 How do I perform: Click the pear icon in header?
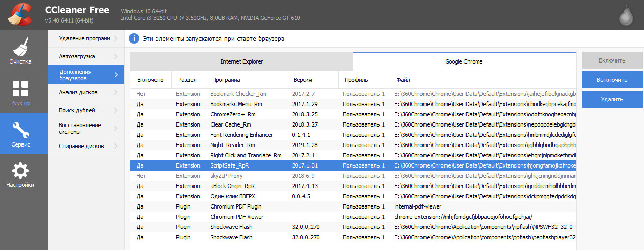(626, 15)
